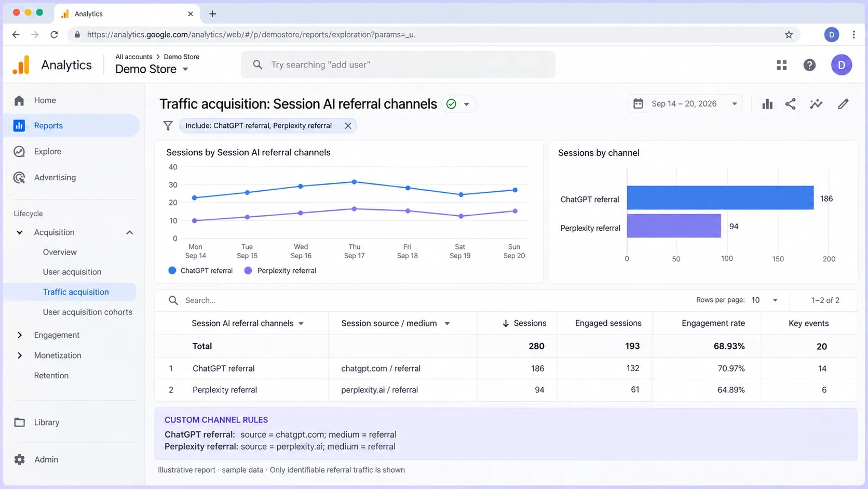Sort by Engaged sessions column
The height and width of the screenshot is (489, 868).
(x=608, y=323)
